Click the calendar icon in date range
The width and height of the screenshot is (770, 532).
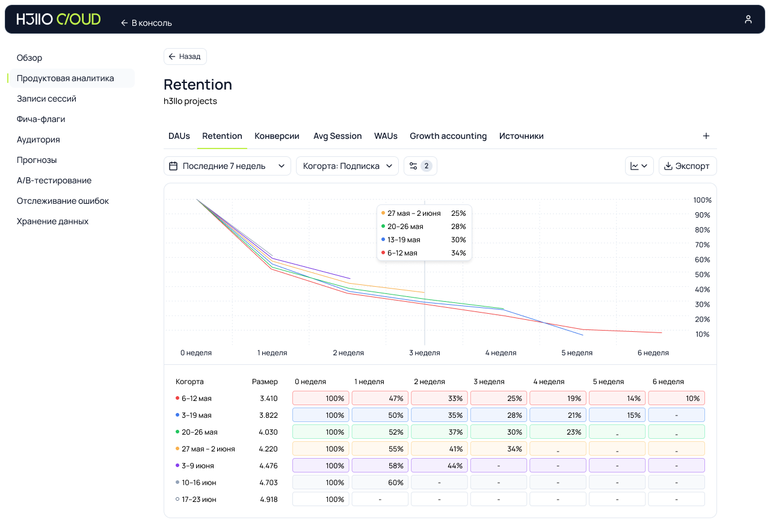coord(174,166)
